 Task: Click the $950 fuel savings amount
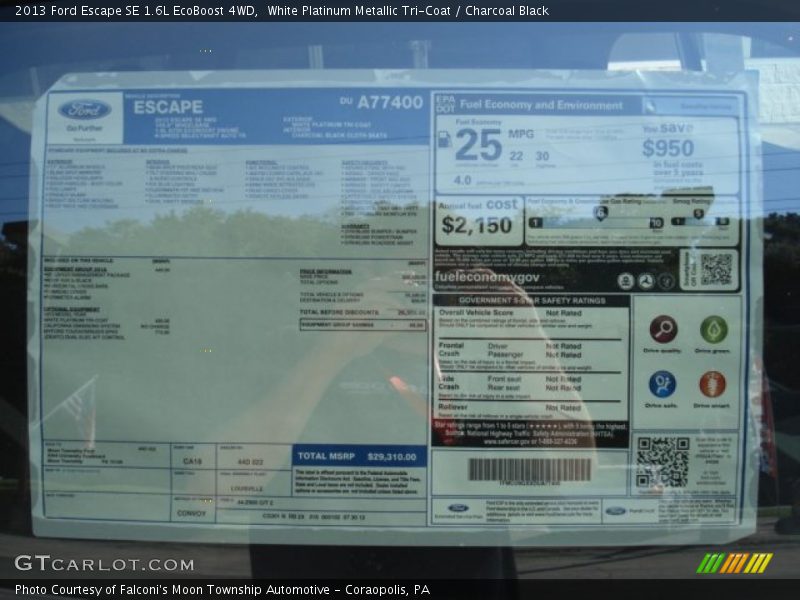point(668,148)
